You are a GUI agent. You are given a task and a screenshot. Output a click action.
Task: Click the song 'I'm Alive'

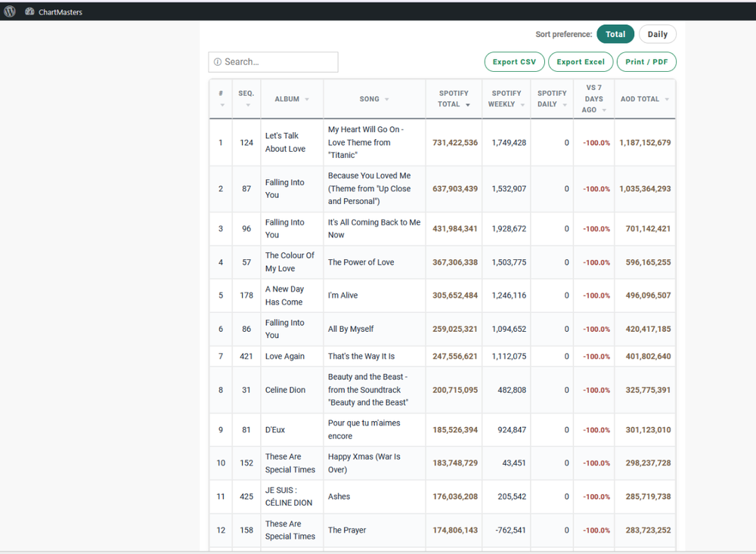tap(342, 295)
